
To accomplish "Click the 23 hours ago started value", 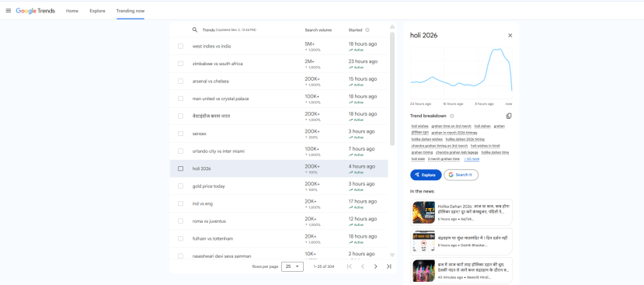I will [363, 61].
